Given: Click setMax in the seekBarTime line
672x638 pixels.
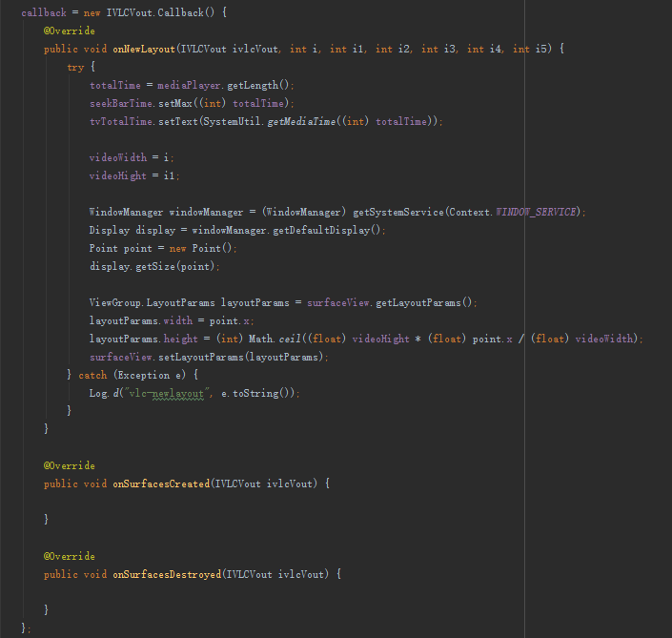Looking at the screenshot, I should tap(175, 103).
